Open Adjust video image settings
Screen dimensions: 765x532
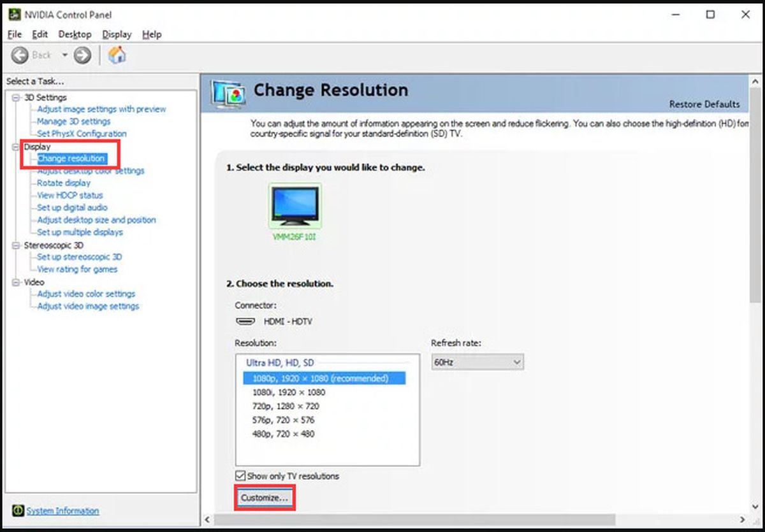click(x=88, y=306)
